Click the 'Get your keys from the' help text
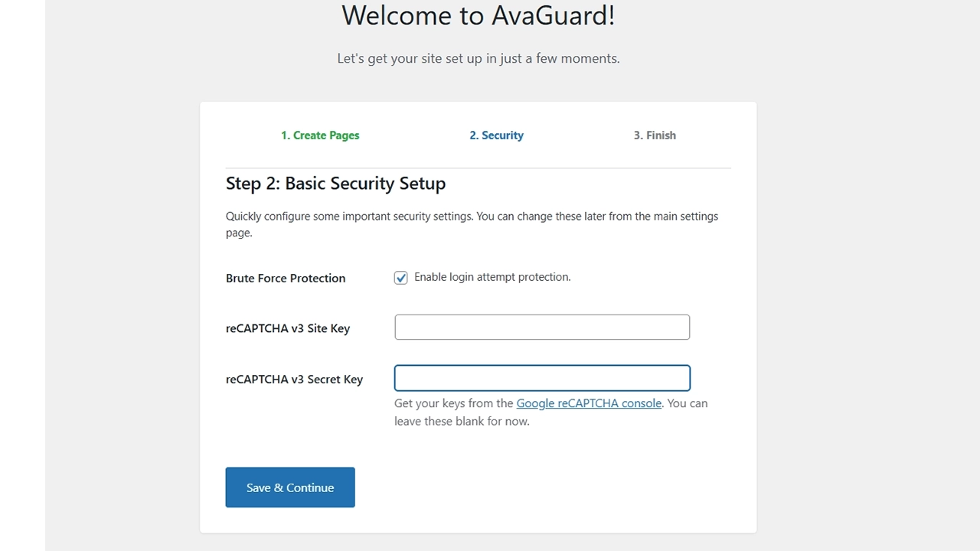This screenshot has width=980, height=551. 453,403
